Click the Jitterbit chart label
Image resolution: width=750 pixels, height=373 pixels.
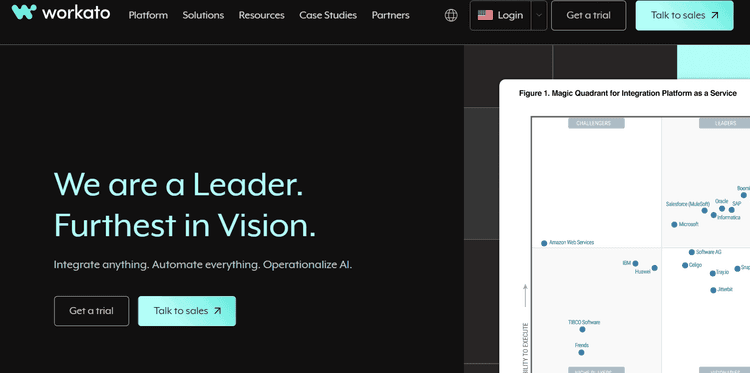tap(725, 289)
